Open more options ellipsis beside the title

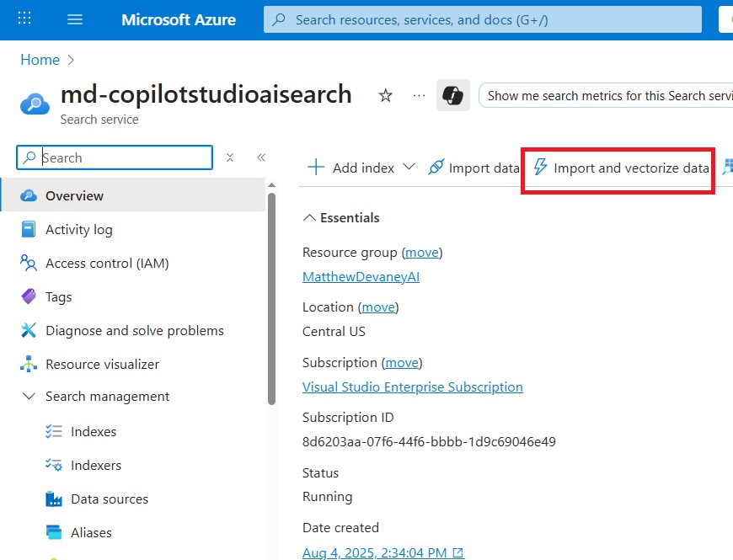(x=419, y=95)
